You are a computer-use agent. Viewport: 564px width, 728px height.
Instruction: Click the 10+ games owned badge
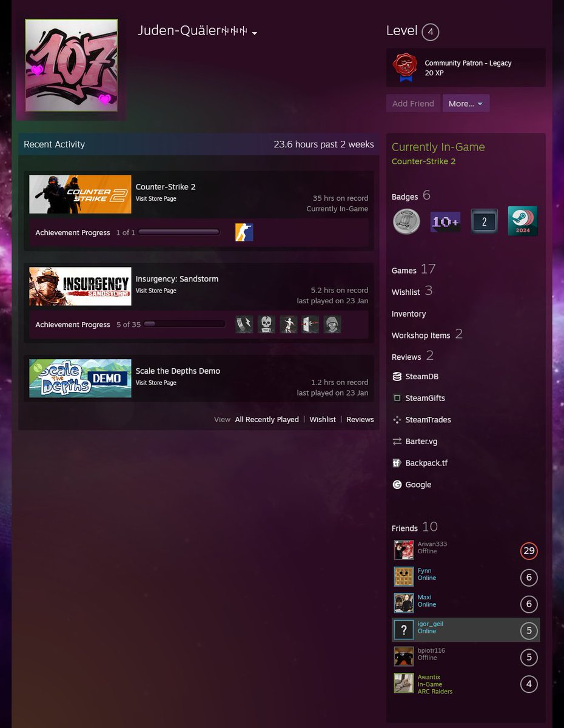pyautogui.click(x=445, y=221)
